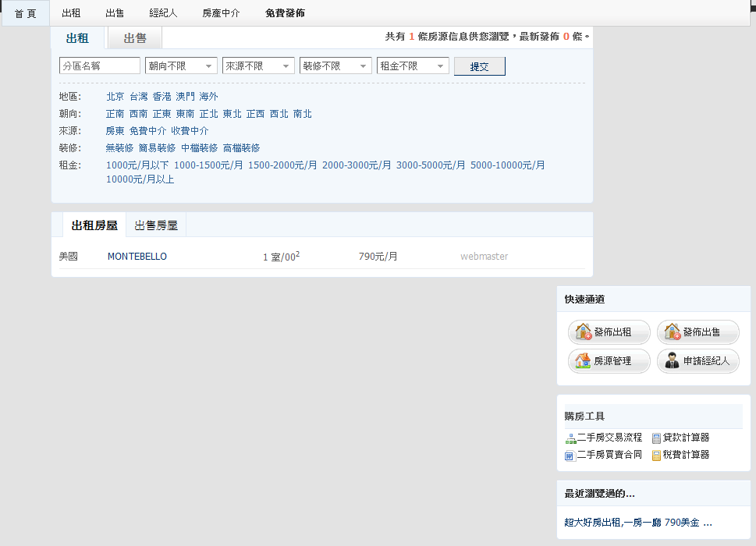Click the 分區名稱 input field

coord(100,66)
